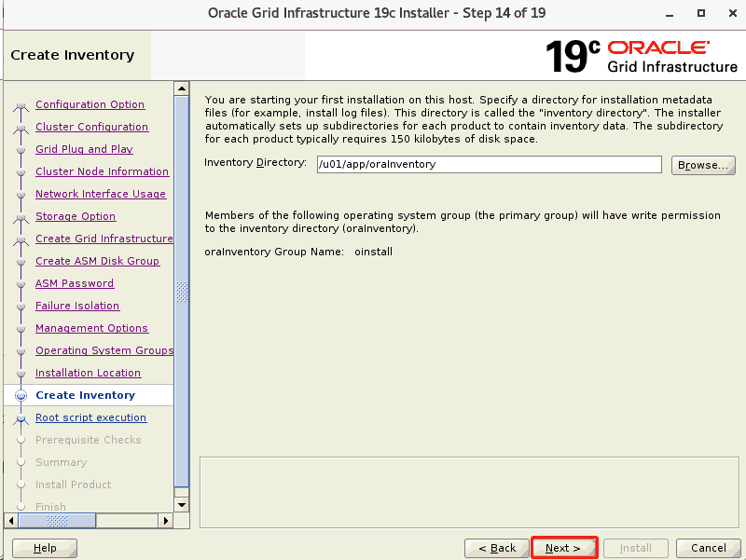Click the step list horizontal scrollbar thumb
Viewport: 746px width, 560px height.
point(57,521)
